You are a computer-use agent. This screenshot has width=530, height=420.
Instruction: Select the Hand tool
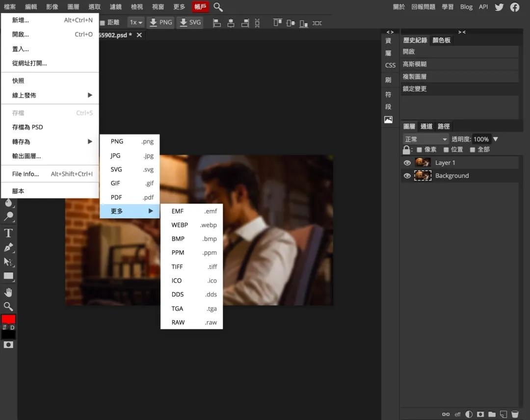click(8, 292)
